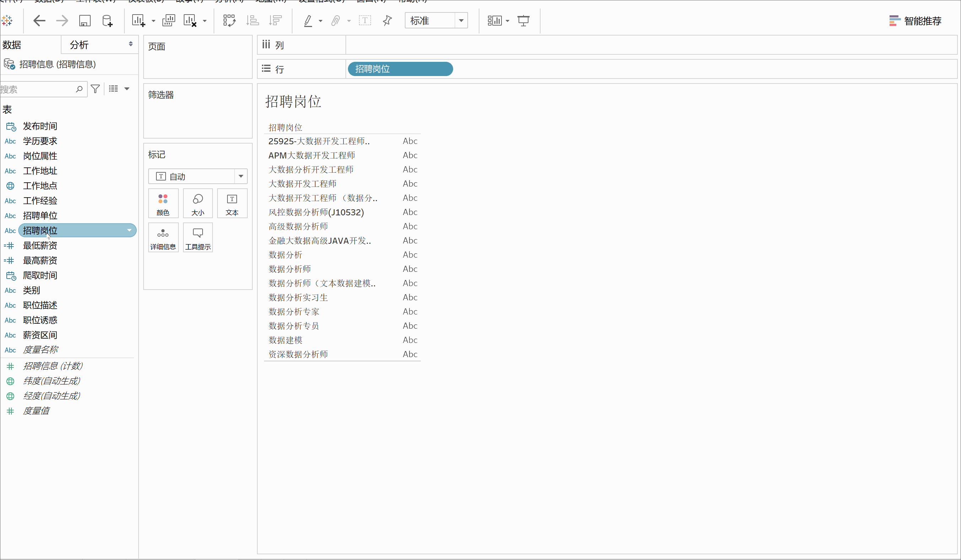This screenshot has width=961, height=560.
Task: Click the add new data source icon
Action: 108,21
